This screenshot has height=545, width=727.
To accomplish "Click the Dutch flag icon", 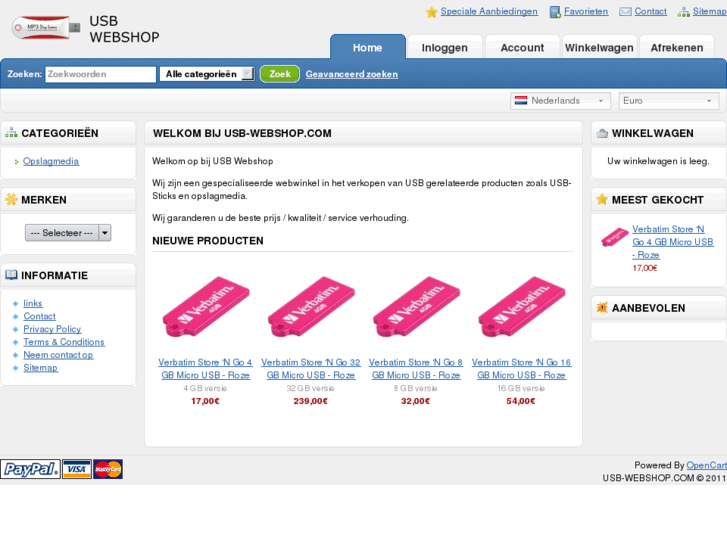I will (521, 101).
